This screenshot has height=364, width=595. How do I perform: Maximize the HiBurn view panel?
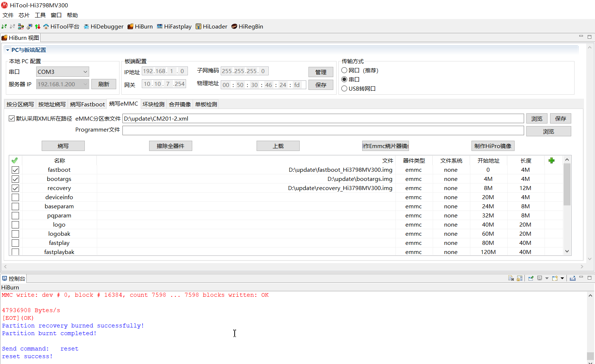pos(590,37)
